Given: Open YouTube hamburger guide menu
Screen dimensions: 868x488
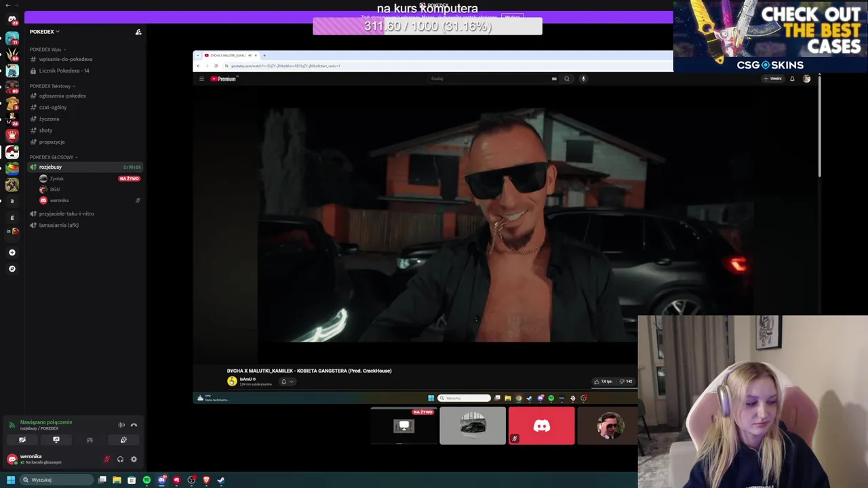Looking at the screenshot, I should (201, 79).
